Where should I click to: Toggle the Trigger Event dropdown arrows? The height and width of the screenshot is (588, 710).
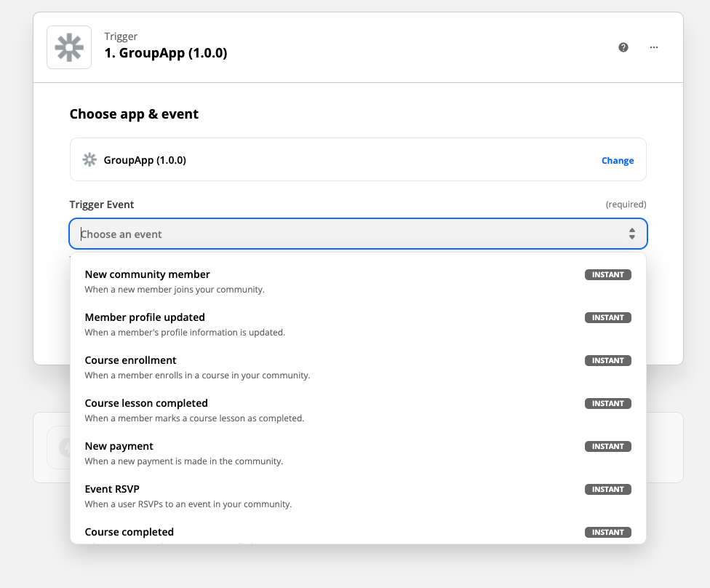(x=632, y=234)
